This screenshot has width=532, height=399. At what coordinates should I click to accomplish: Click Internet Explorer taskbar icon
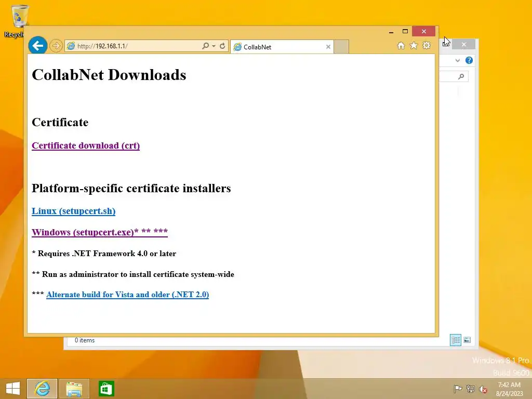pyautogui.click(x=42, y=389)
